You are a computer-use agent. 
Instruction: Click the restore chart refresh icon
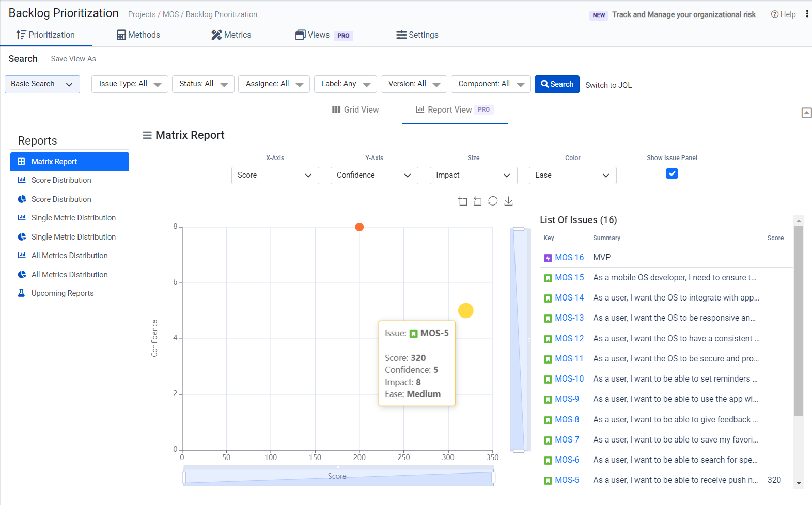[x=493, y=201]
